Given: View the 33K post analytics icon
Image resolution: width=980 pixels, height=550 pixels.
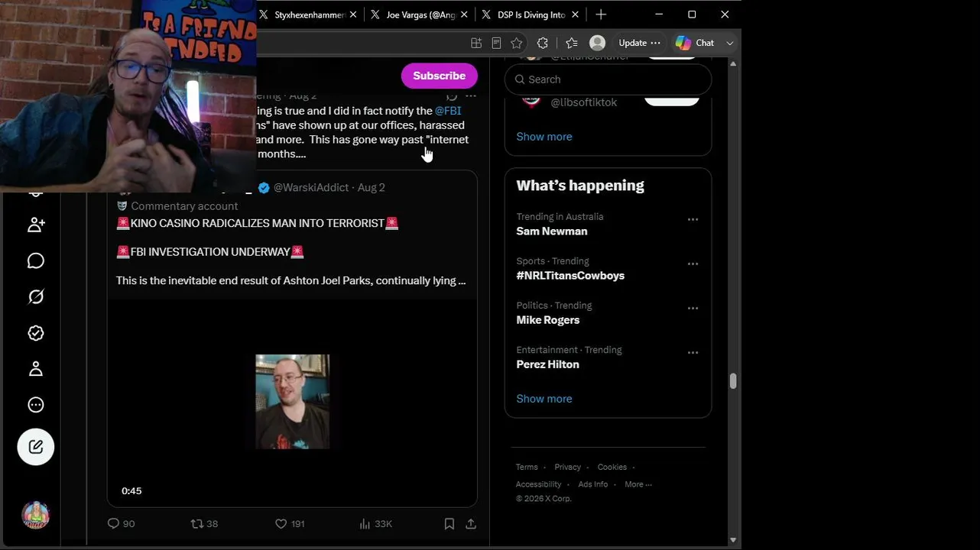Looking at the screenshot, I should (365, 523).
